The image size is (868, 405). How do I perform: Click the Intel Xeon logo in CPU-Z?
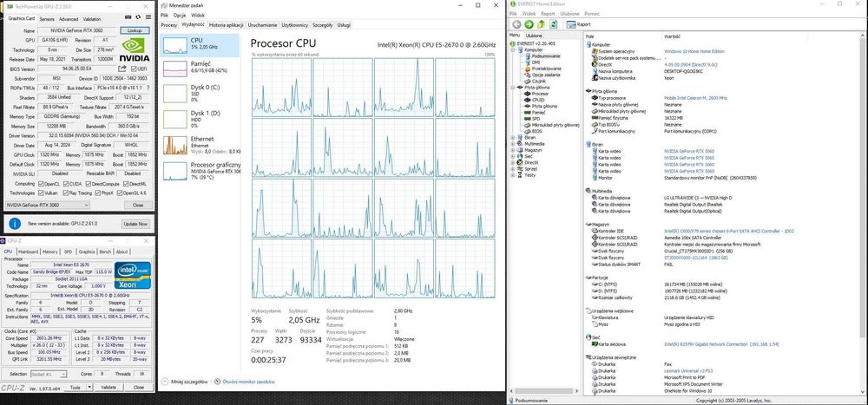[132, 276]
